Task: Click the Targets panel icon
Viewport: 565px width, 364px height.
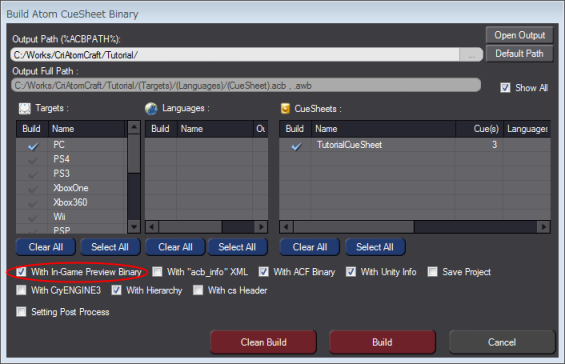Action: pos(25,108)
